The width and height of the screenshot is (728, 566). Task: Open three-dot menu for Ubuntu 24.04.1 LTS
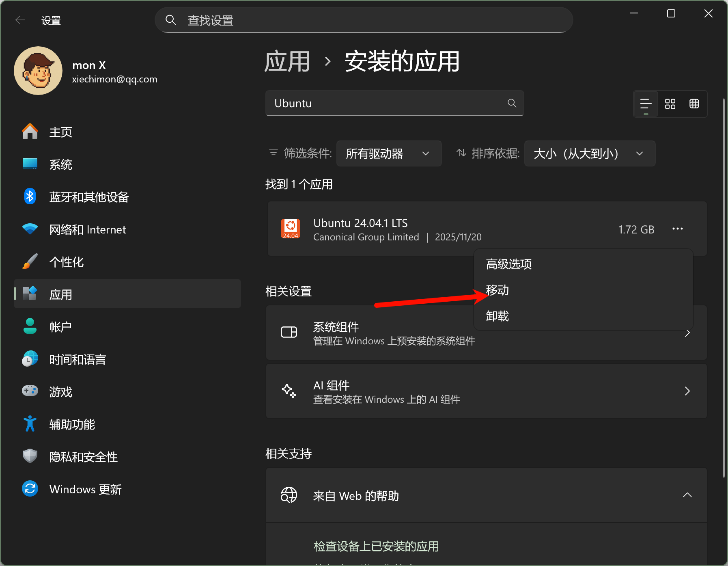click(x=677, y=229)
